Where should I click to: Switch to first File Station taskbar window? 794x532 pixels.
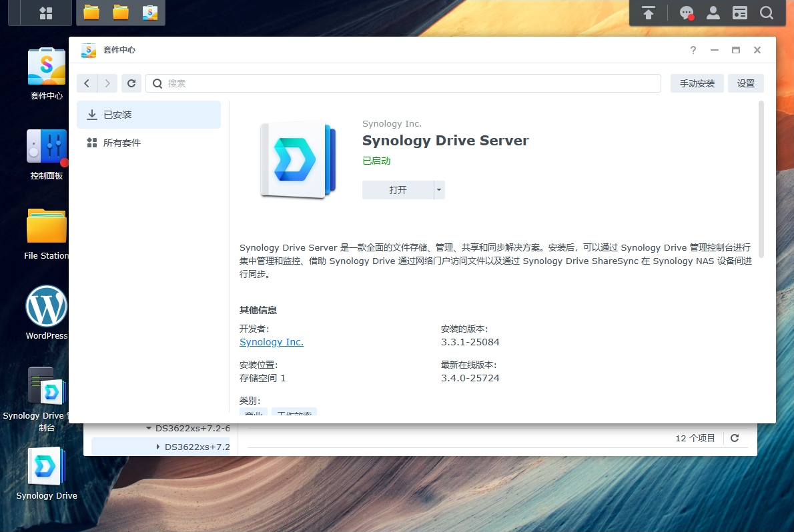tap(91, 13)
